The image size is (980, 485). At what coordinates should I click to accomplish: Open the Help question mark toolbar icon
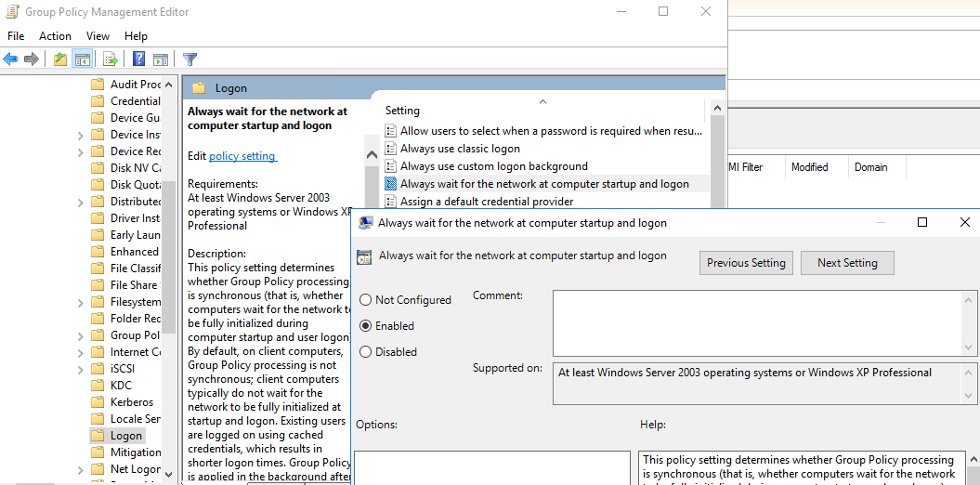[x=138, y=59]
